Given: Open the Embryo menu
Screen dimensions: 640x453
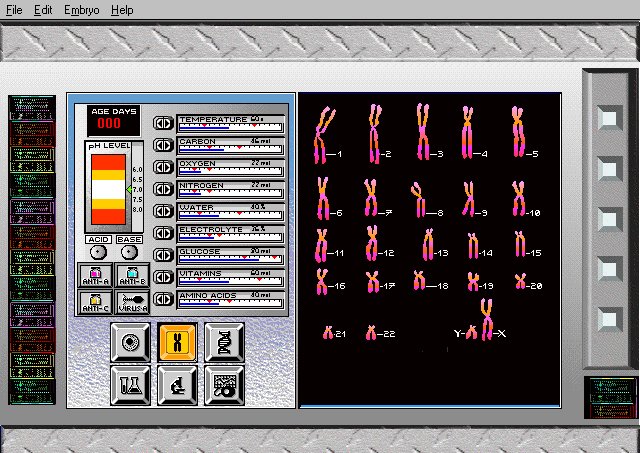Looking at the screenshot, I should (81, 9).
